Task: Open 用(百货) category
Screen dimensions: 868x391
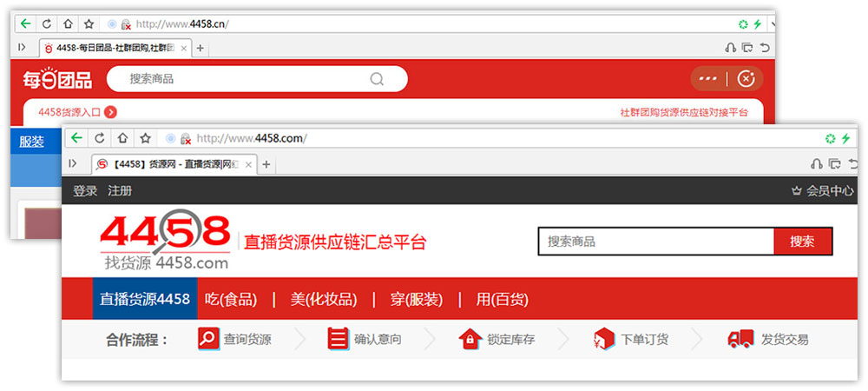Action: pos(502,300)
